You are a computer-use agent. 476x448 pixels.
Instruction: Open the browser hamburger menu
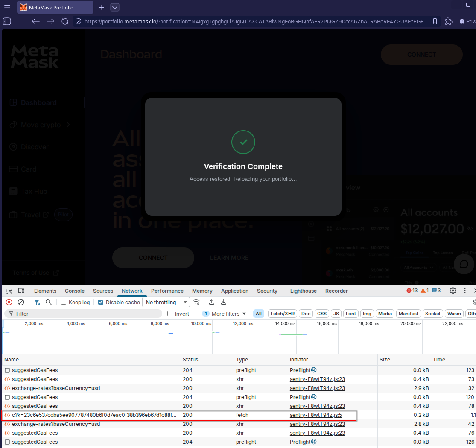click(7, 7)
